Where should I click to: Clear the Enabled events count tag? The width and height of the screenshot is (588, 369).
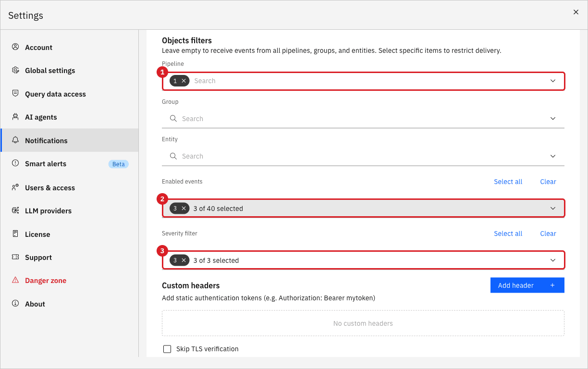tap(184, 209)
